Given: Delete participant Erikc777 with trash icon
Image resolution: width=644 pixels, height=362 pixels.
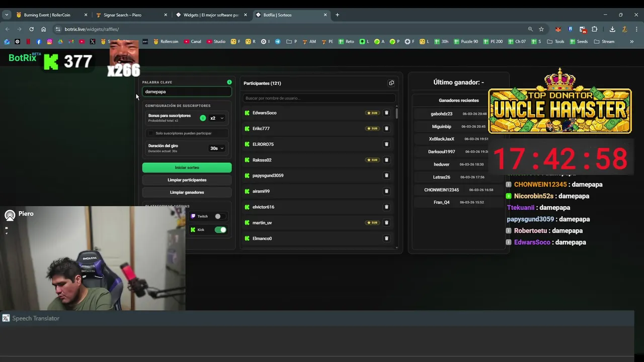Looking at the screenshot, I should click(386, 128).
